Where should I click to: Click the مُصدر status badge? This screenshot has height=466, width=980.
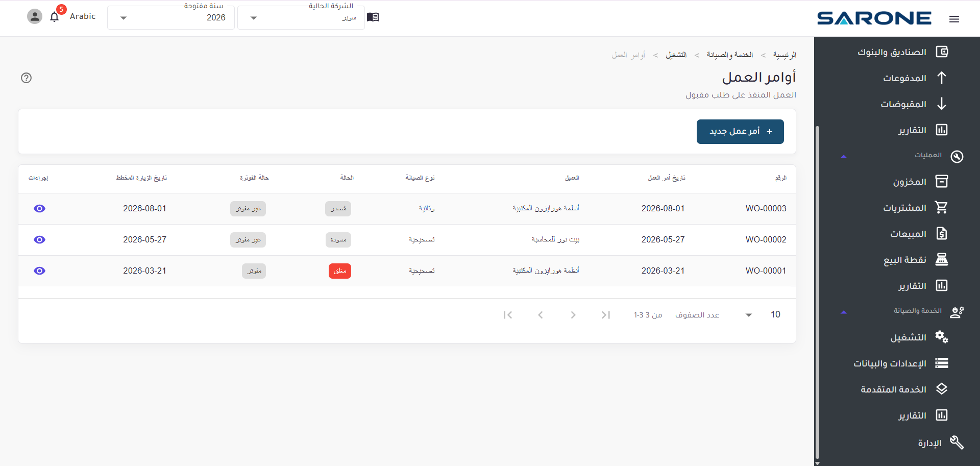[x=338, y=208]
